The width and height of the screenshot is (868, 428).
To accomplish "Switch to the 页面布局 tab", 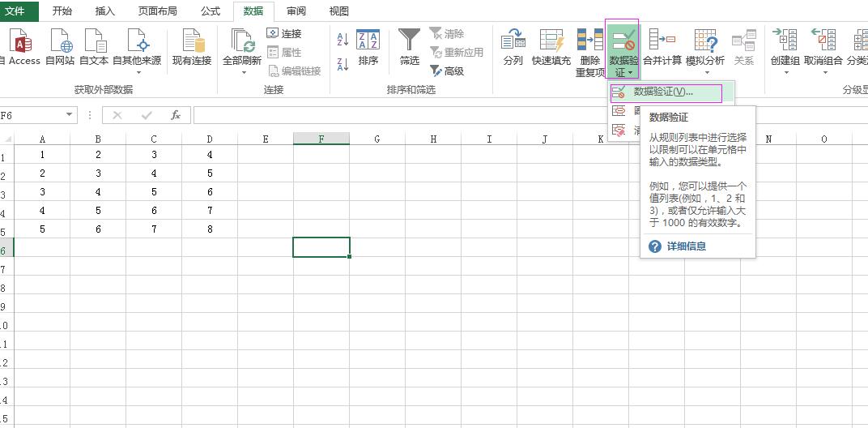I will pyautogui.click(x=157, y=11).
